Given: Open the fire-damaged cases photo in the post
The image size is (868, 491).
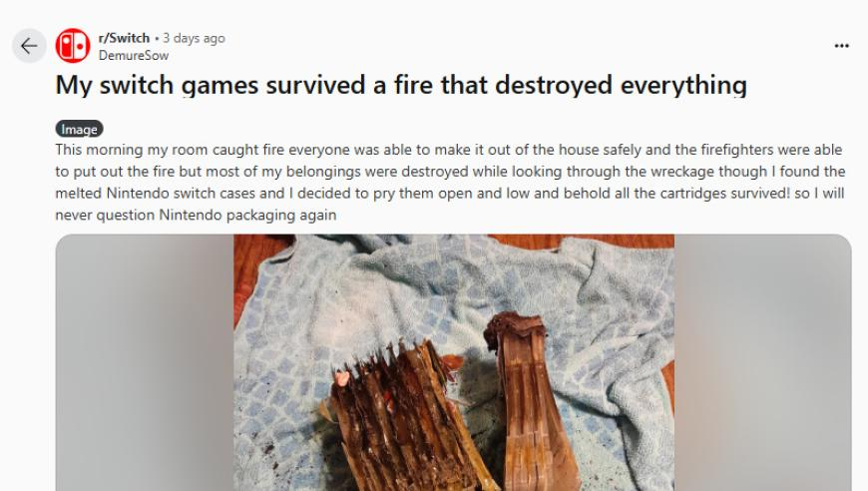Looking at the screenshot, I should 453,362.
